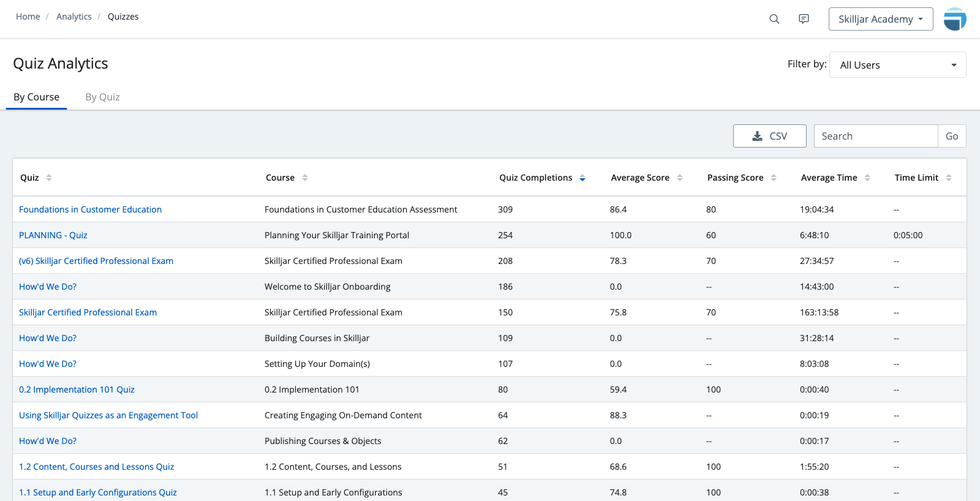Click the Quizzes breadcrumb item

click(123, 17)
